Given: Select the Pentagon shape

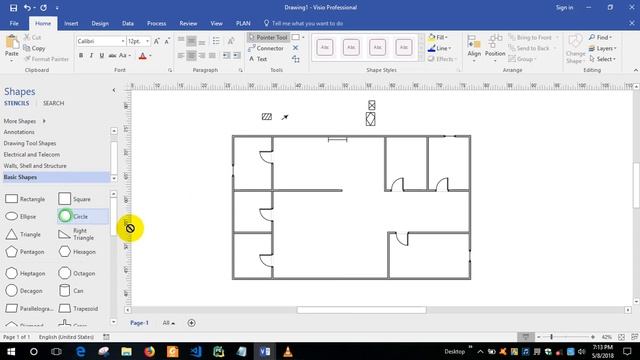Looking at the screenshot, I should [x=24, y=252].
